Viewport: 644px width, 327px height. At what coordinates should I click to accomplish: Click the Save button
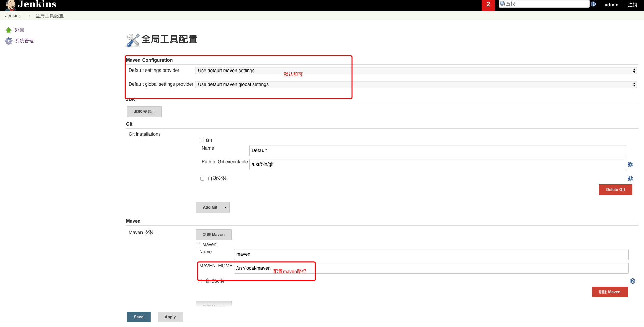tap(138, 317)
